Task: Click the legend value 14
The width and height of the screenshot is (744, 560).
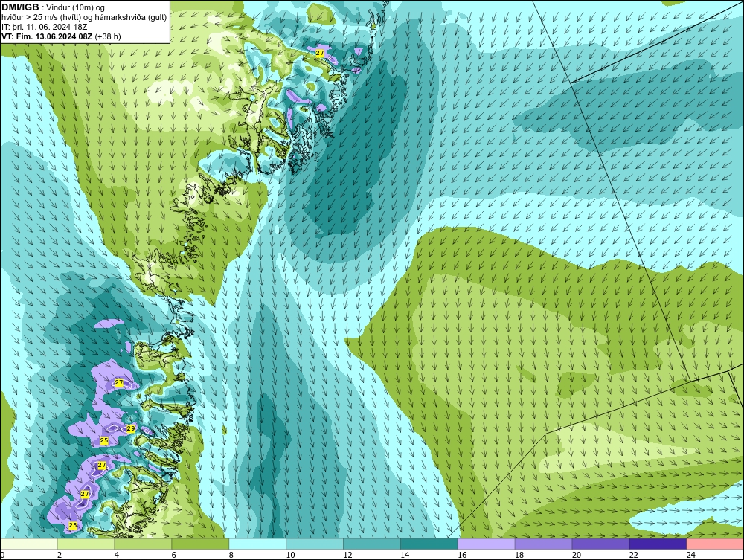Action: (405, 555)
